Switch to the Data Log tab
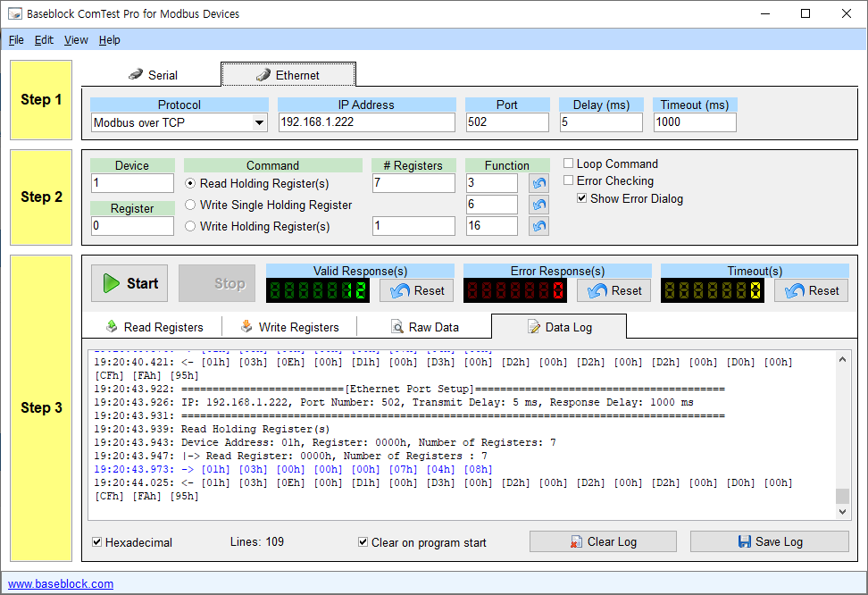 (559, 327)
